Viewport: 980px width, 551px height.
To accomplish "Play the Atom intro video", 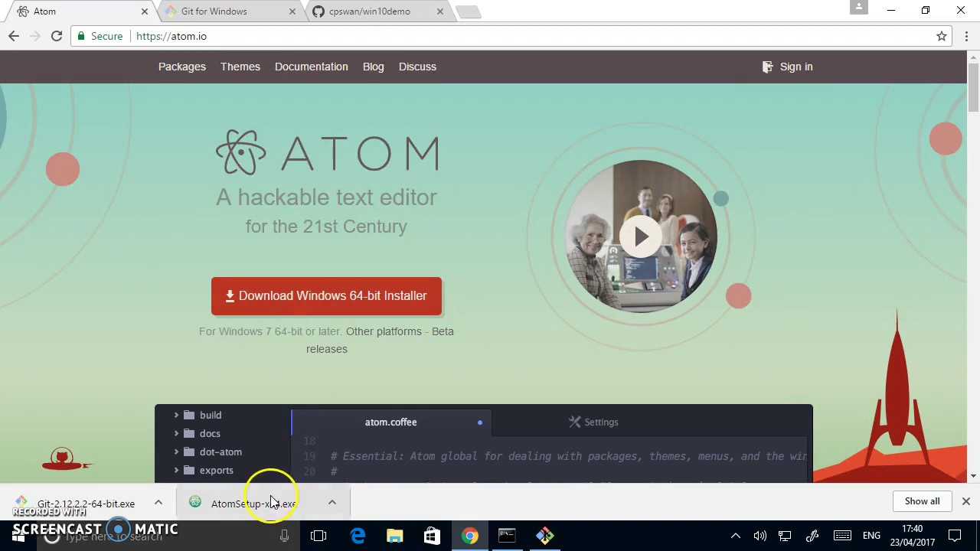I will 642,236.
